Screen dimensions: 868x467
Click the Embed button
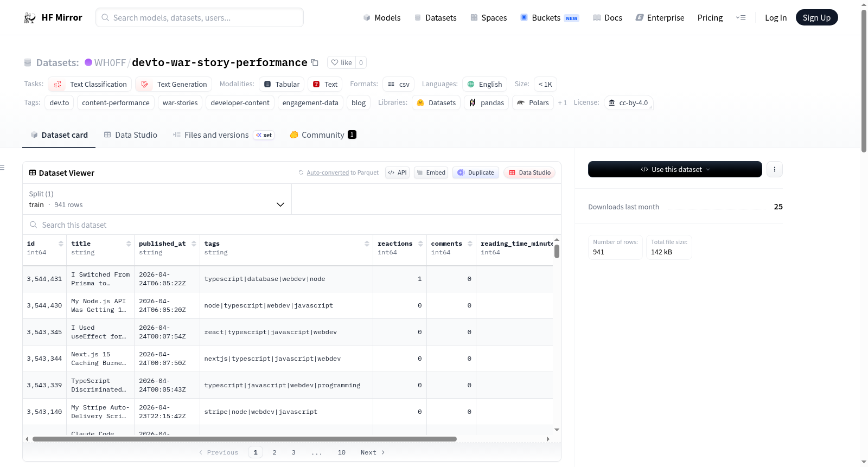[x=431, y=172]
